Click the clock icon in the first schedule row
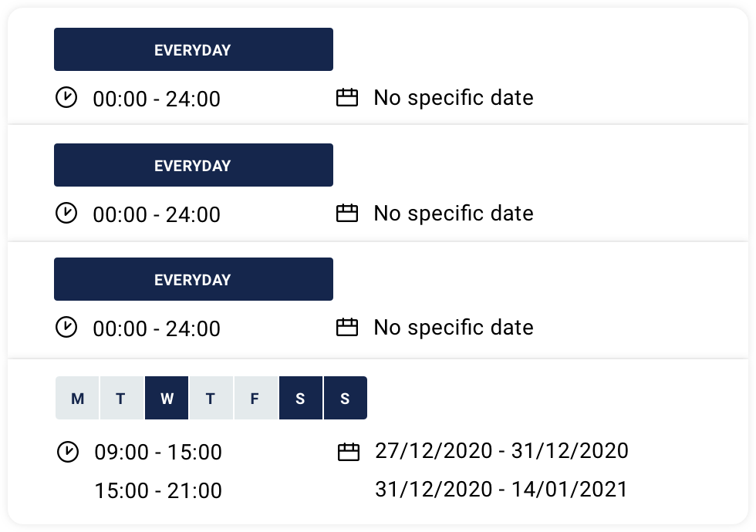This screenshot has height=532, width=756. coord(67,98)
